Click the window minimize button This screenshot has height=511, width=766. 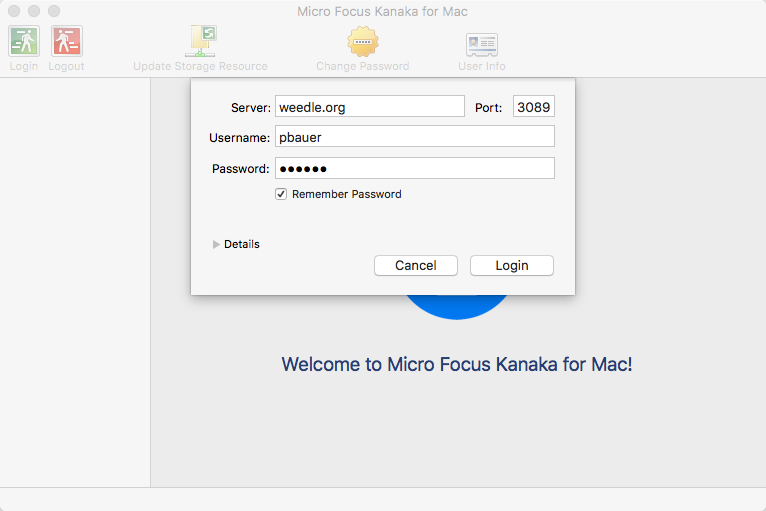point(34,11)
